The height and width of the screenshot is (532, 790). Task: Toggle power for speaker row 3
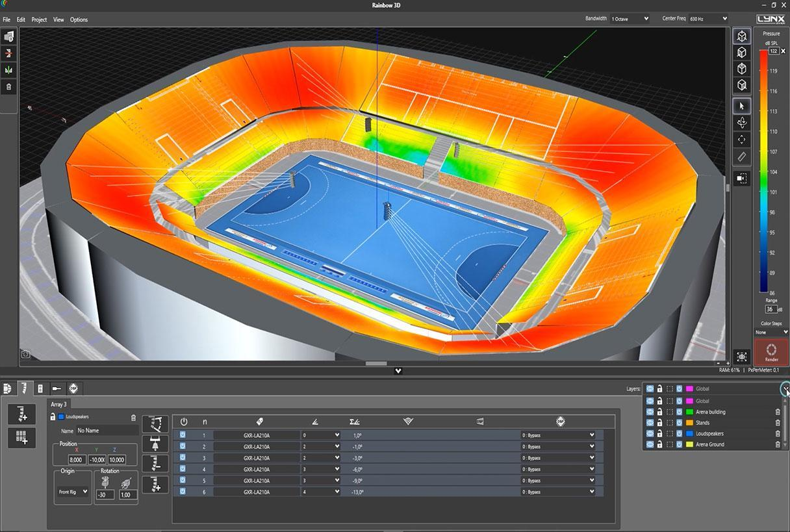[x=183, y=458]
